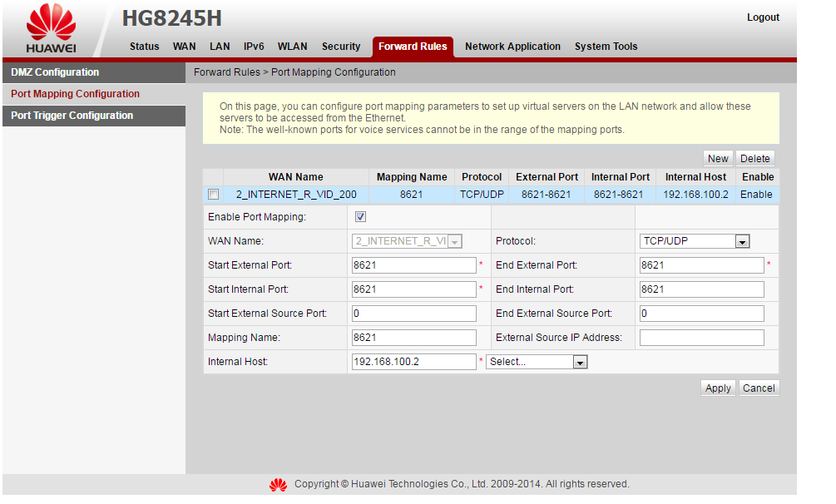Expand the Internal Host Select dropdown
Screen dimensions: 836x504
click(537, 362)
